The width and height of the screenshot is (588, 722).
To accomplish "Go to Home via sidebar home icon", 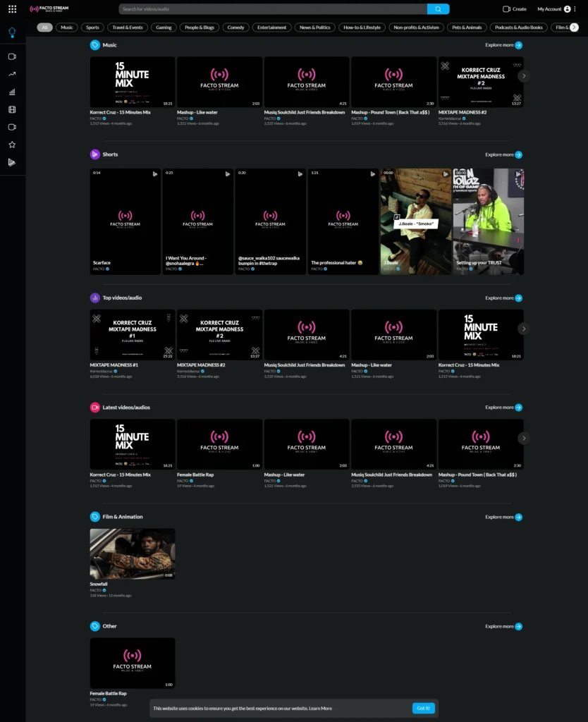I will tap(12, 32).
